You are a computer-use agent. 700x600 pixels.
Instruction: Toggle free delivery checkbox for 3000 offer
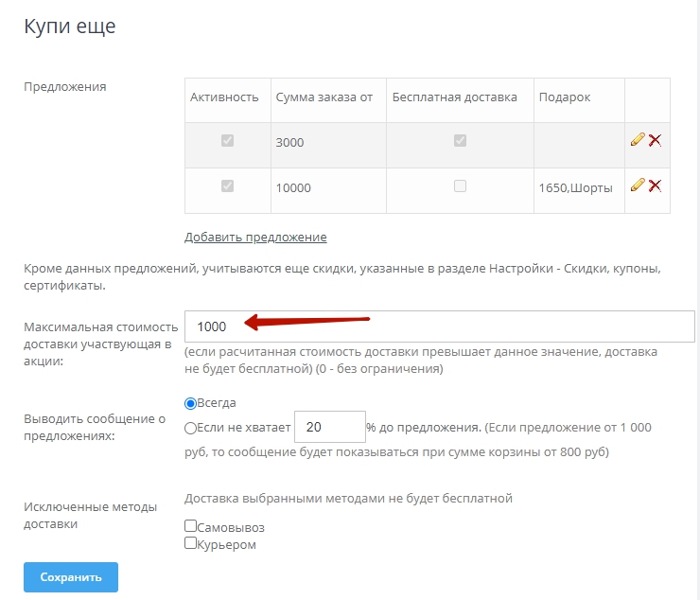(460, 141)
